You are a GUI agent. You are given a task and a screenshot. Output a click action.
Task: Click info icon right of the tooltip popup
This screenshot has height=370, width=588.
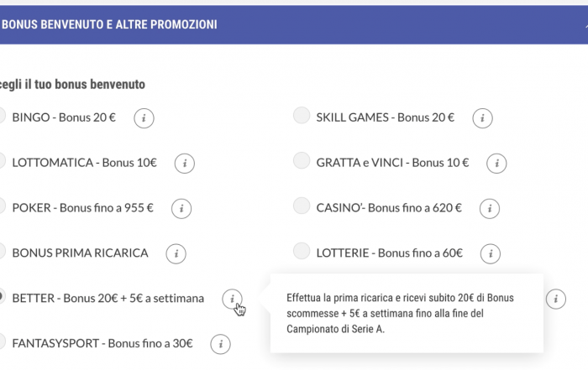tap(556, 299)
